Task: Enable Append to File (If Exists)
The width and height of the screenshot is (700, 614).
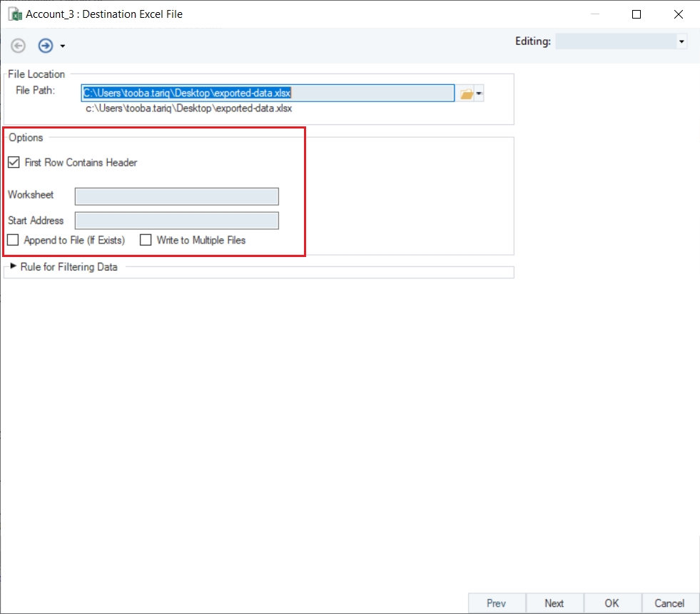Action: (13, 240)
